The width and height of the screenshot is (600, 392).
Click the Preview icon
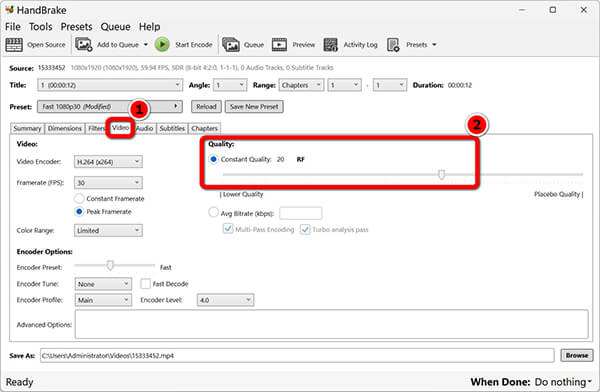pyautogui.click(x=279, y=45)
